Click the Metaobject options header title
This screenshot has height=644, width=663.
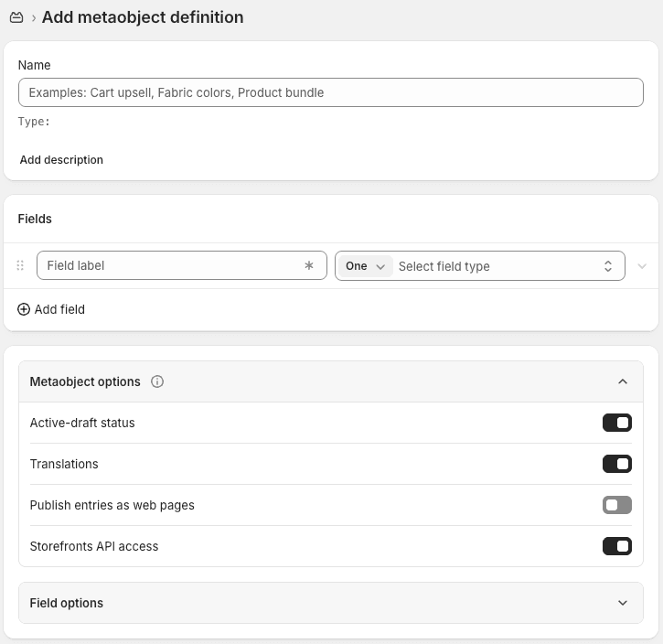tap(85, 381)
